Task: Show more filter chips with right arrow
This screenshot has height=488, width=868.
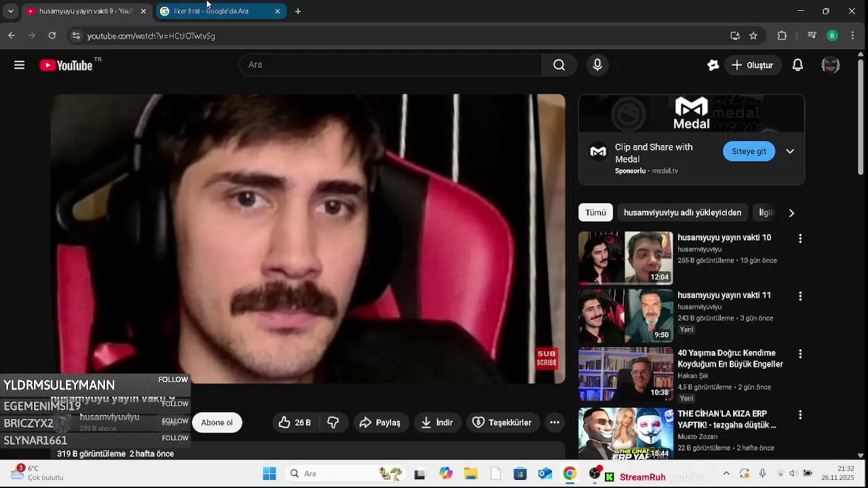Action: (791, 213)
